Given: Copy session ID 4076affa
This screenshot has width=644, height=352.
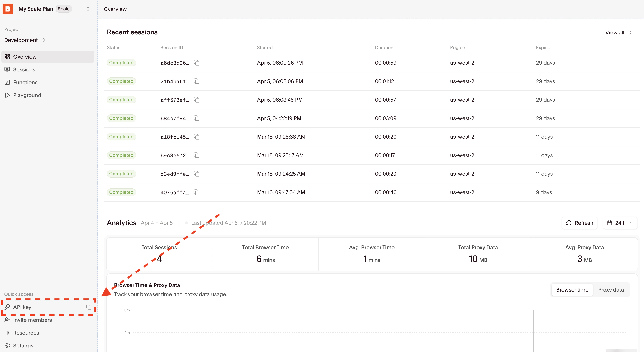Looking at the screenshot, I should (x=197, y=192).
